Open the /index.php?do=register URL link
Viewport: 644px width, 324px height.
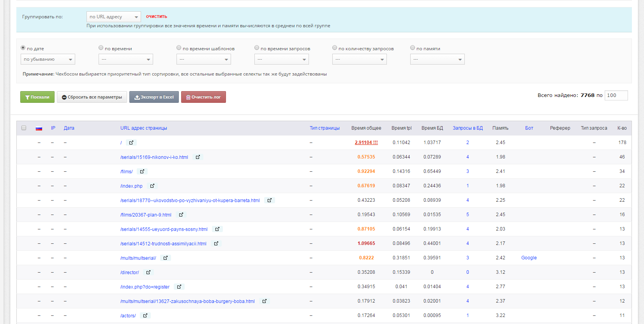[145, 287]
